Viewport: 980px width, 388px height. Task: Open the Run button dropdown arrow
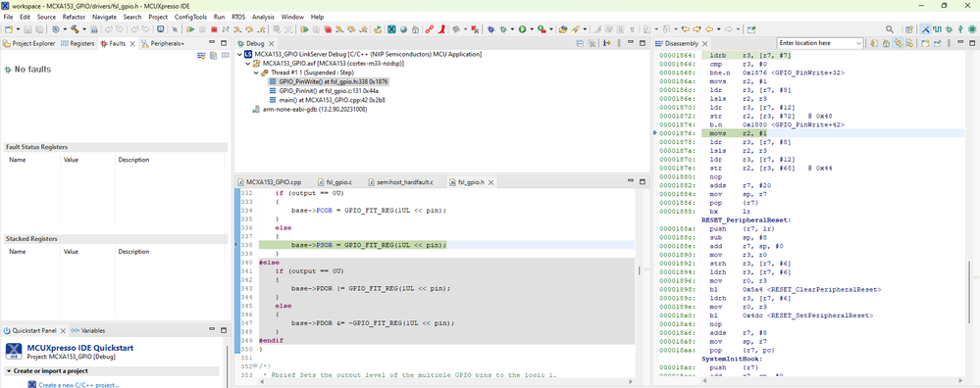pos(532,29)
